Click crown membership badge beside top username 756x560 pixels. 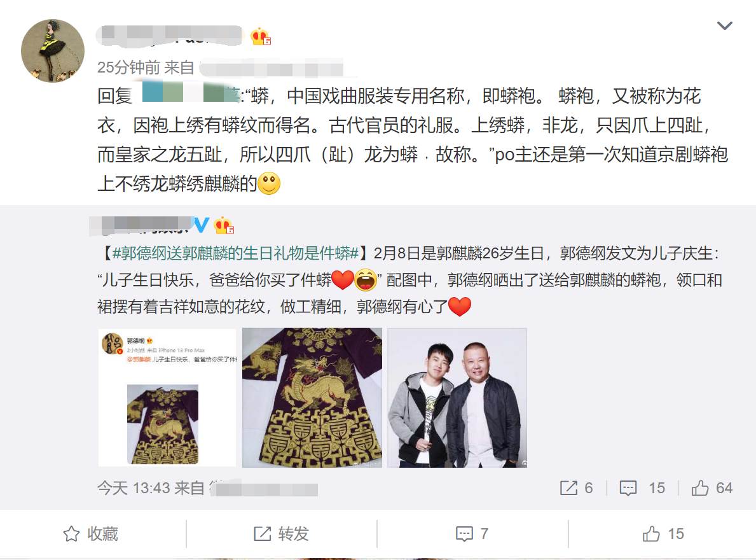coord(261,37)
